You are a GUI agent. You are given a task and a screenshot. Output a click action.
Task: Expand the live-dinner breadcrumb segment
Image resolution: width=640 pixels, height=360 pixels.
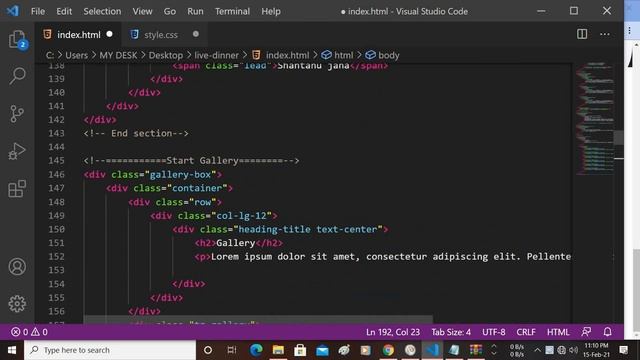[216, 55]
